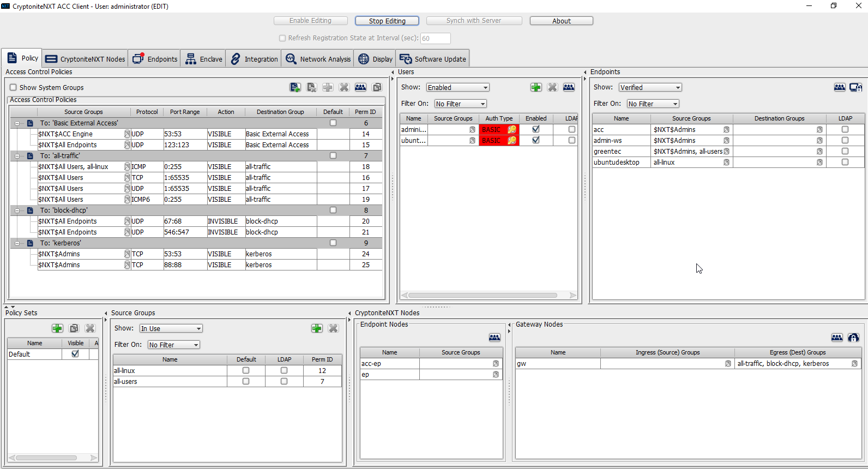The width and height of the screenshot is (868, 469).
Task: Click the Policy Sets horizontal scrollbar
Action: pos(46,458)
